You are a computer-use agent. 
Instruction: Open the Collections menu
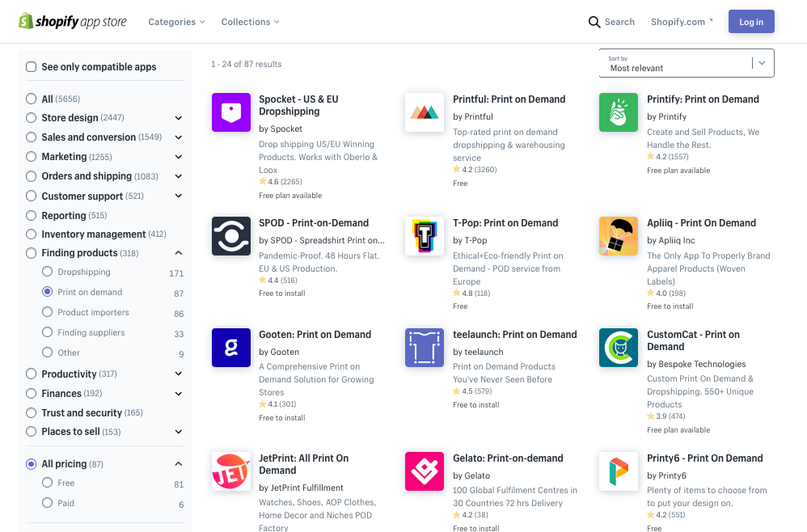(x=250, y=22)
